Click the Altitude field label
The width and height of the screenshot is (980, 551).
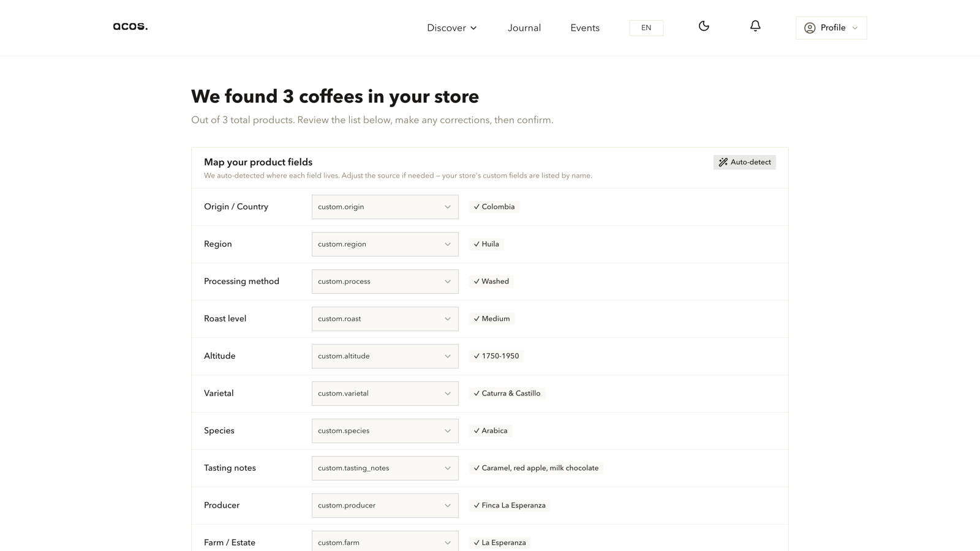click(219, 356)
